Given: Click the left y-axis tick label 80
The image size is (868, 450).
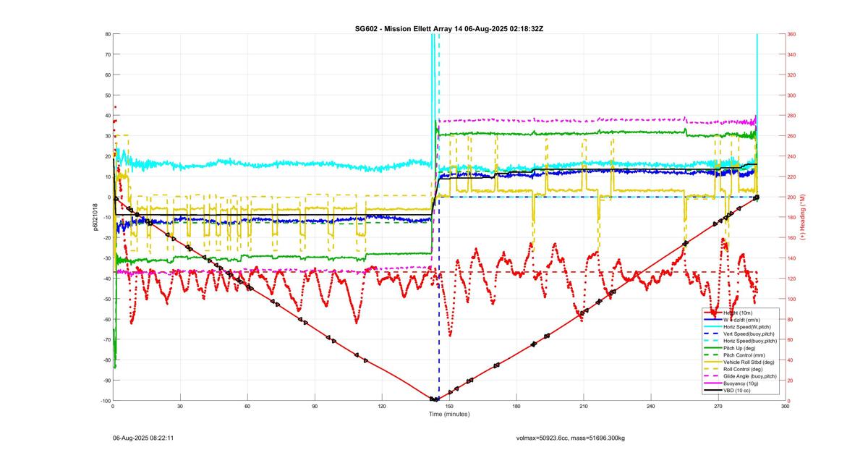Looking at the screenshot, I should [x=107, y=34].
